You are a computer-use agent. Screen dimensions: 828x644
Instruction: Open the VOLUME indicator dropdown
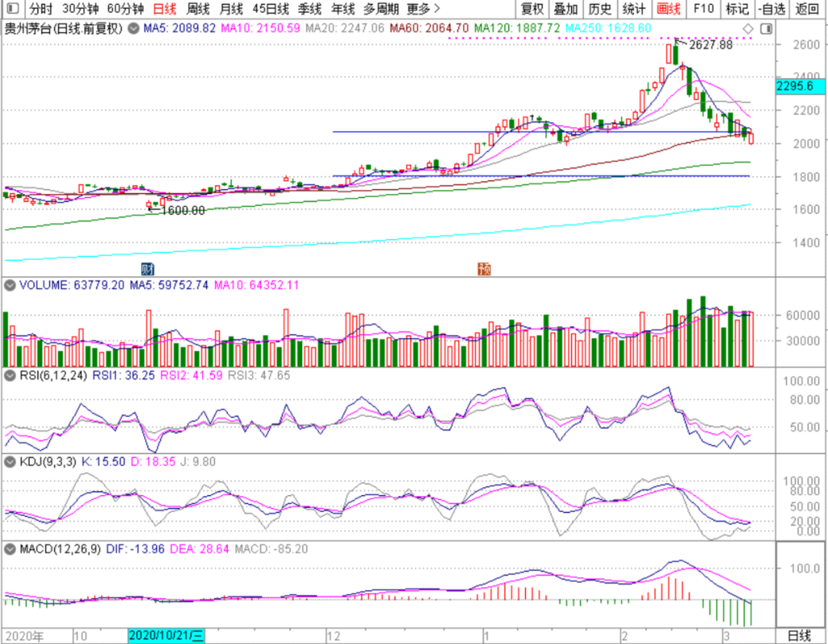tap(9, 285)
